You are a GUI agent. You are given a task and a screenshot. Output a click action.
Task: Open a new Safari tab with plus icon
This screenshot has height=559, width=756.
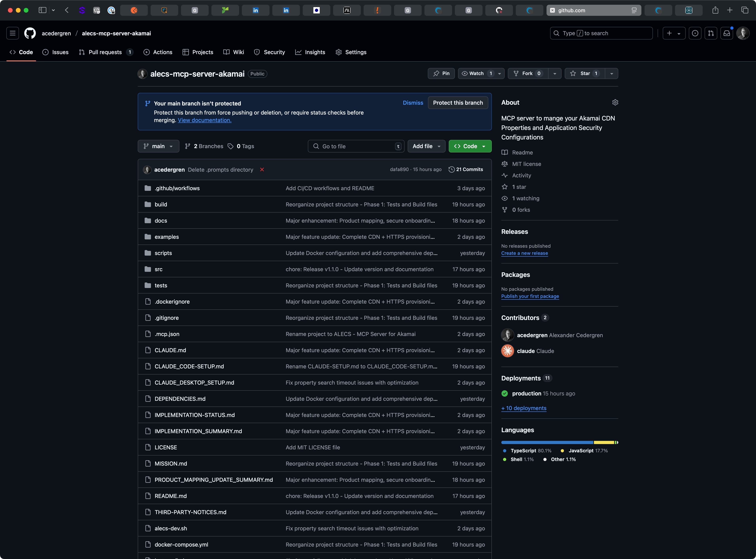[x=730, y=10]
